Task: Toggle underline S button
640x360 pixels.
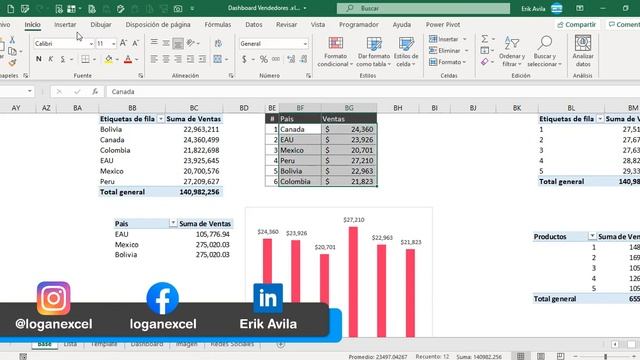Action: 62,59
